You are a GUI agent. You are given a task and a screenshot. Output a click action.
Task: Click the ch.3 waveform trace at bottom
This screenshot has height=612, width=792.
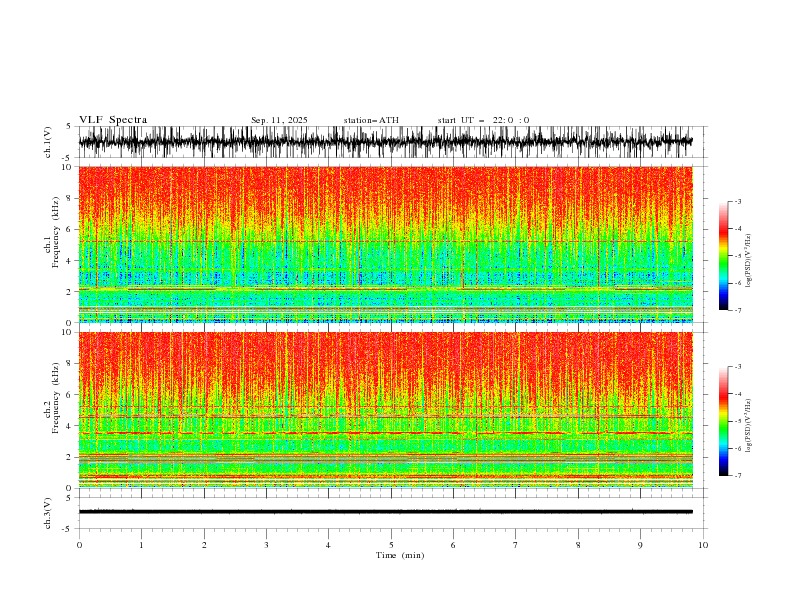(385, 512)
